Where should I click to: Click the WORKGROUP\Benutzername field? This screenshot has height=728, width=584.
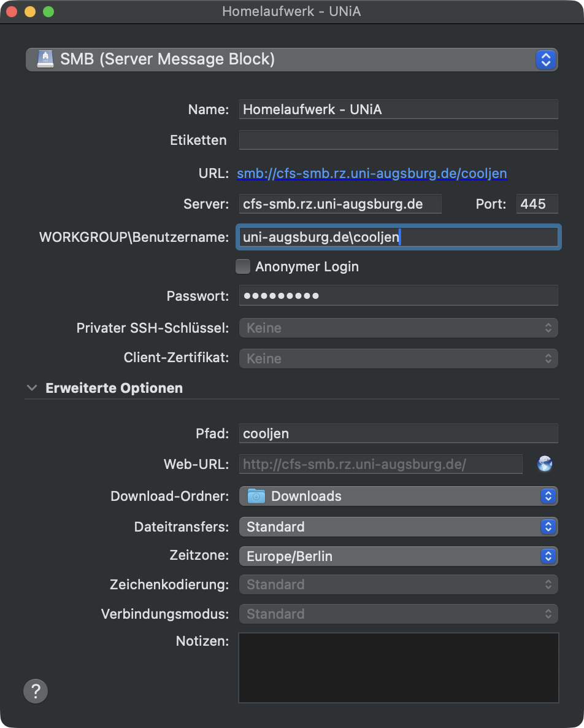[398, 238]
